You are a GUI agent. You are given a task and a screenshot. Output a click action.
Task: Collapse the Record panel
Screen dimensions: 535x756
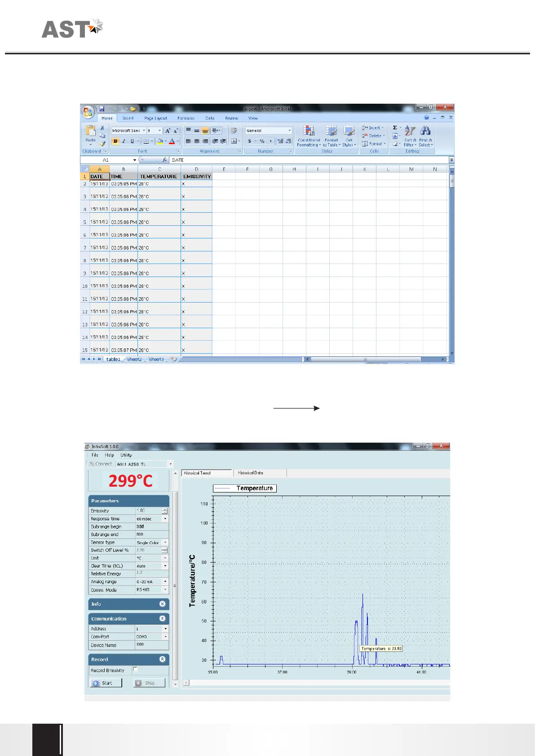163,659
